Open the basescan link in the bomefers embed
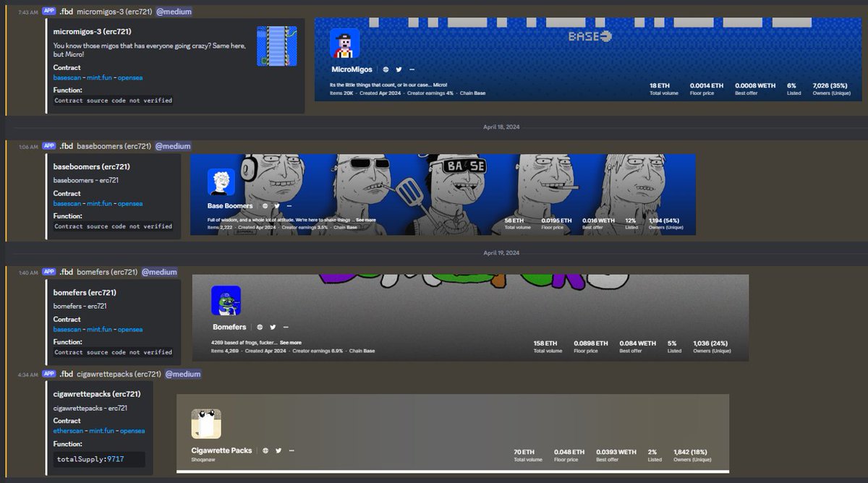 point(67,330)
